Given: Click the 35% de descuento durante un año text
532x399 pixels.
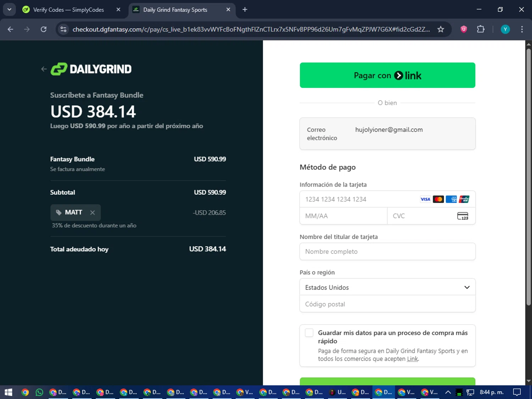Looking at the screenshot, I should point(94,226).
